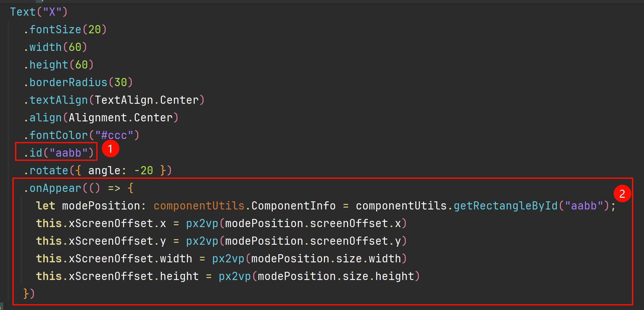The width and height of the screenshot is (644, 310).
Task: Click getRectangleById method name
Action: coord(505,206)
